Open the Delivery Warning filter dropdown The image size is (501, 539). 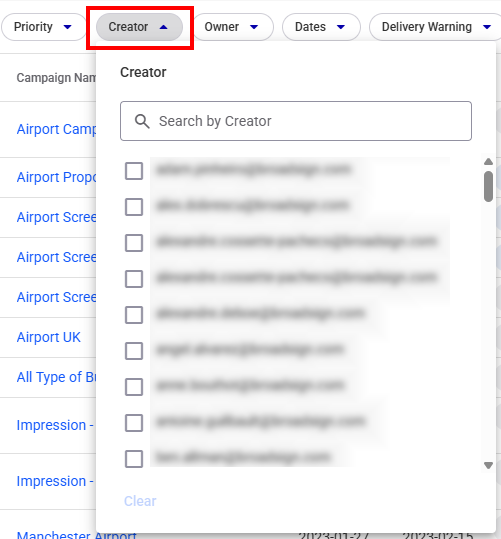click(436, 27)
